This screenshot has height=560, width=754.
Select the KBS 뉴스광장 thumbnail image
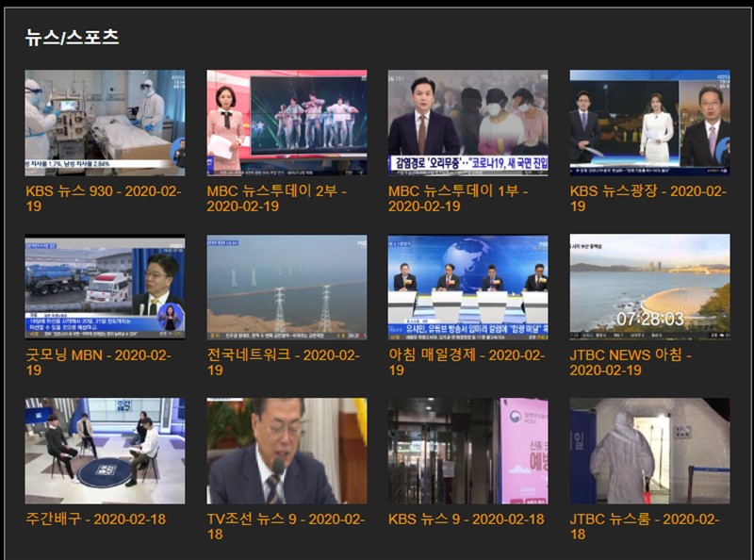(649, 123)
